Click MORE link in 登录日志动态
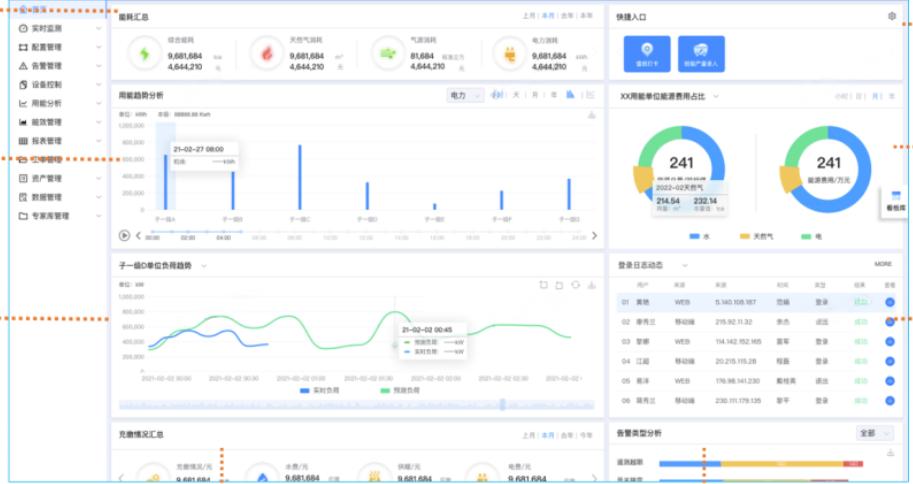The height and width of the screenshot is (484, 913). click(883, 265)
